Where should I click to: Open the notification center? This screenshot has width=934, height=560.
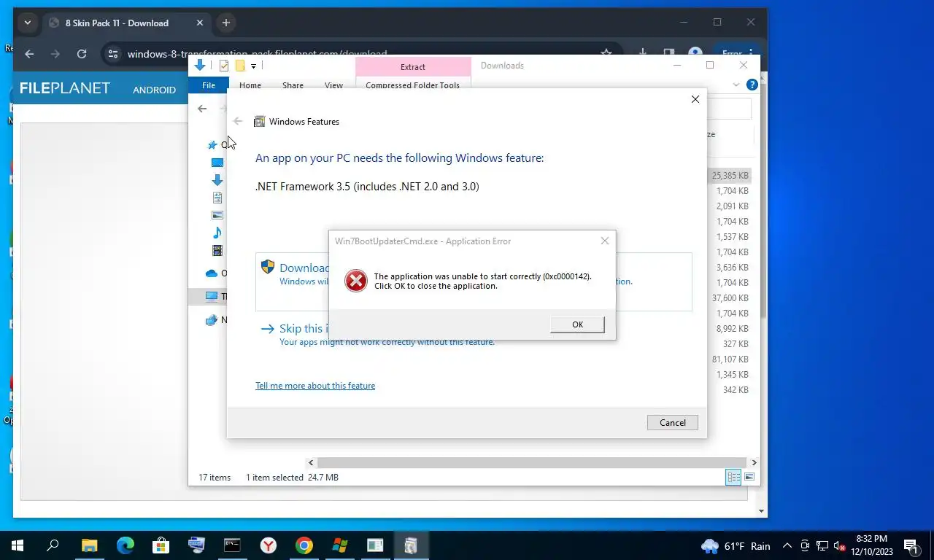click(912, 545)
